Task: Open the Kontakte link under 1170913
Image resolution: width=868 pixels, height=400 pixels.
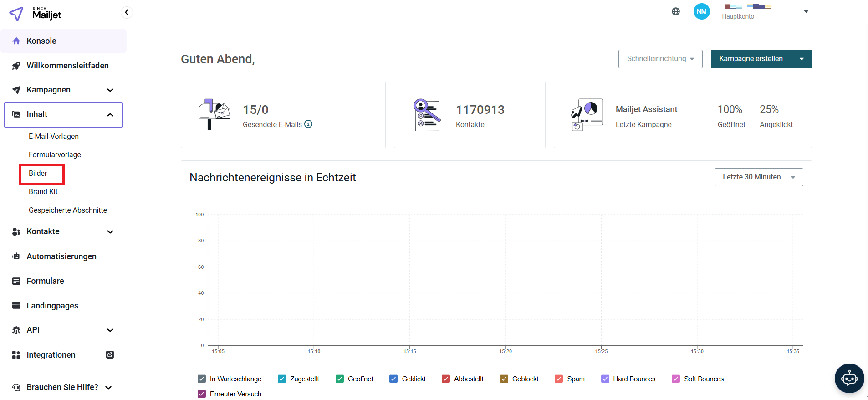Action: tap(470, 124)
